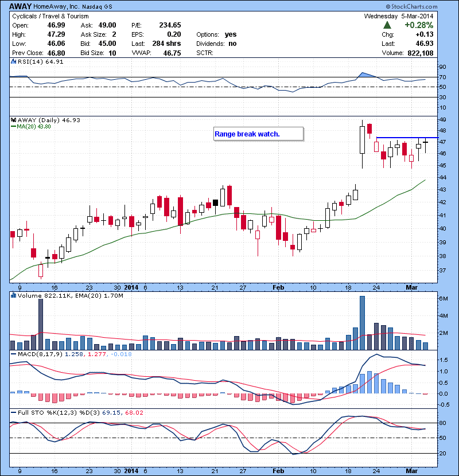Click the High value 47.29
The width and height of the screenshot is (459, 476).
point(56,34)
